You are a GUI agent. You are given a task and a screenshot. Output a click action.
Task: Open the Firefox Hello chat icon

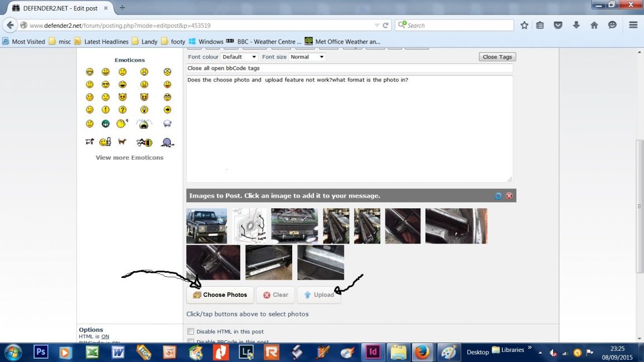[612, 25]
